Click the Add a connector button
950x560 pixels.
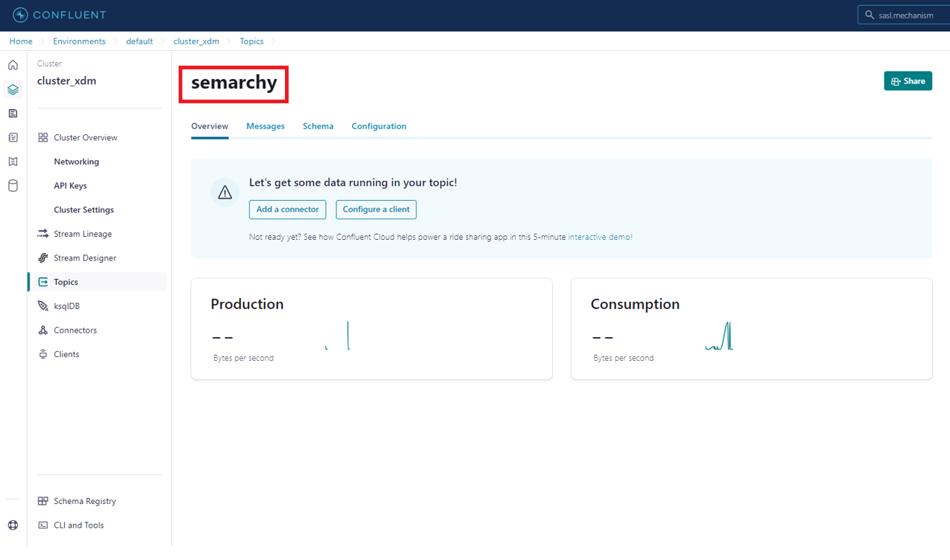287,210
